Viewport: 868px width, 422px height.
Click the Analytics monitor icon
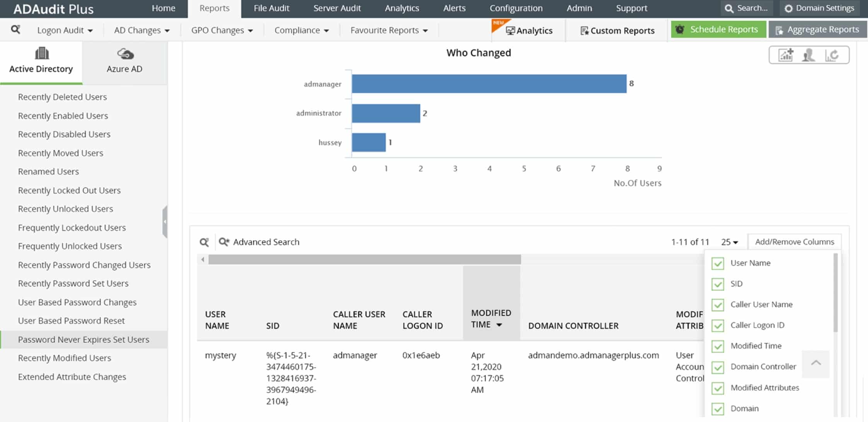(510, 31)
